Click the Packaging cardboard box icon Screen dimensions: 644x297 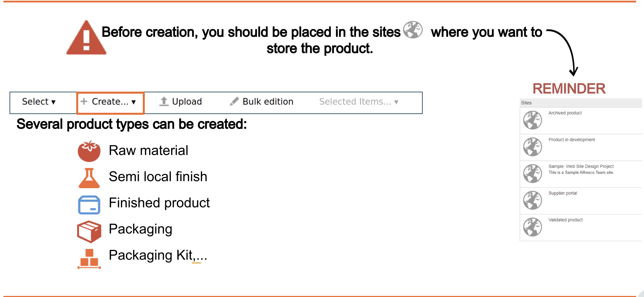(89, 232)
